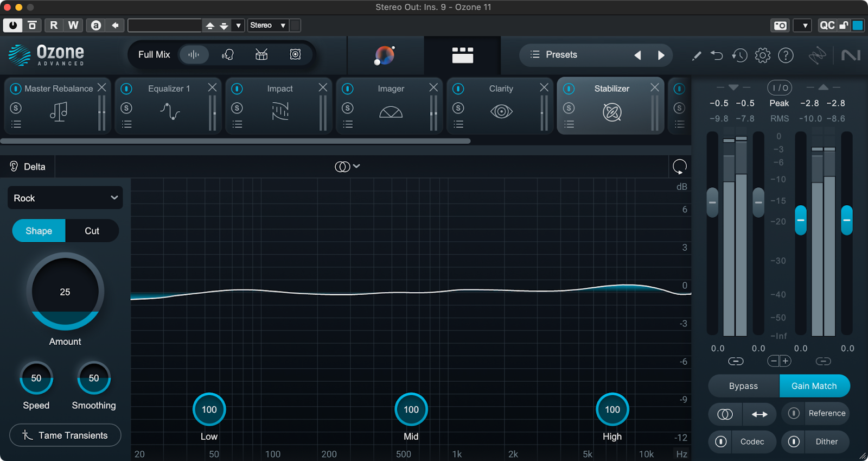Click the Imager module icon
This screenshot has height=461, width=868.
(x=391, y=112)
